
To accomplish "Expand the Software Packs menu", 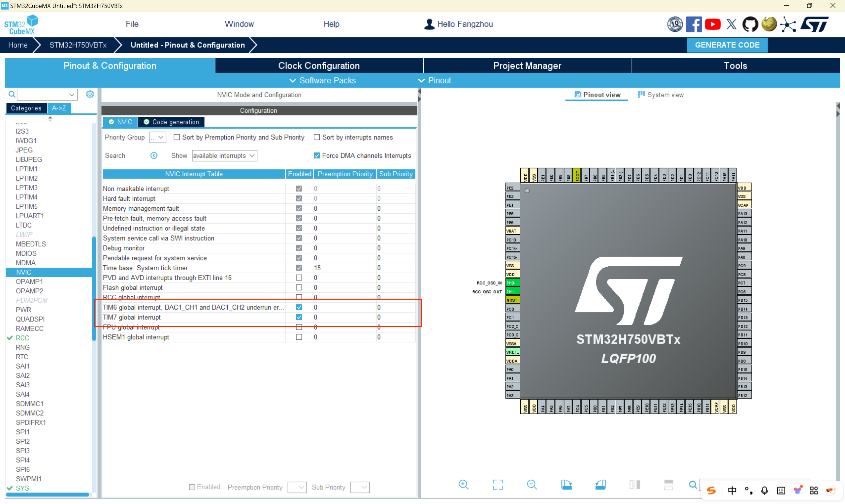I will click(x=323, y=80).
